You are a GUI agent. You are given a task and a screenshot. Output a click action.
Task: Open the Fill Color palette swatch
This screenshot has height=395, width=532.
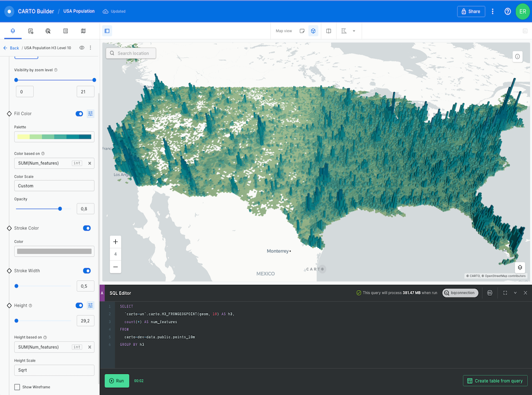click(x=54, y=137)
